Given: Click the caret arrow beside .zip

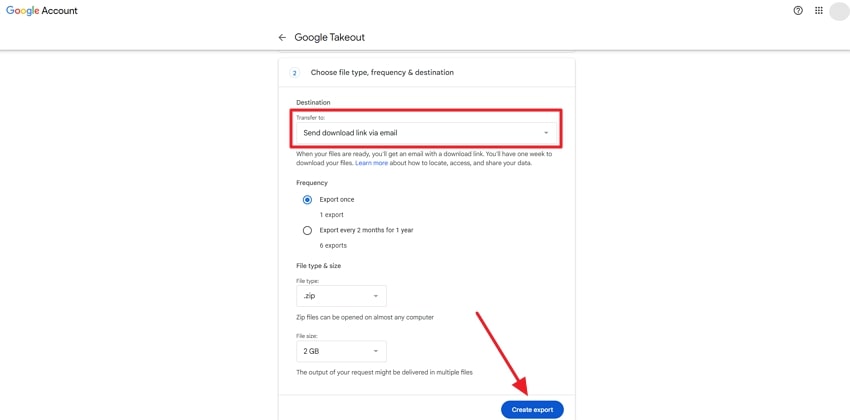Looking at the screenshot, I should (x=376, y=296).
